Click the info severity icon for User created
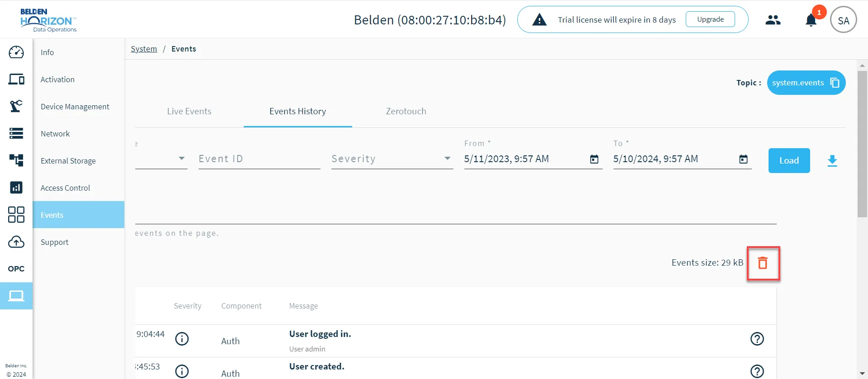This screenshot has height=379, width=868. pos(182,371)
